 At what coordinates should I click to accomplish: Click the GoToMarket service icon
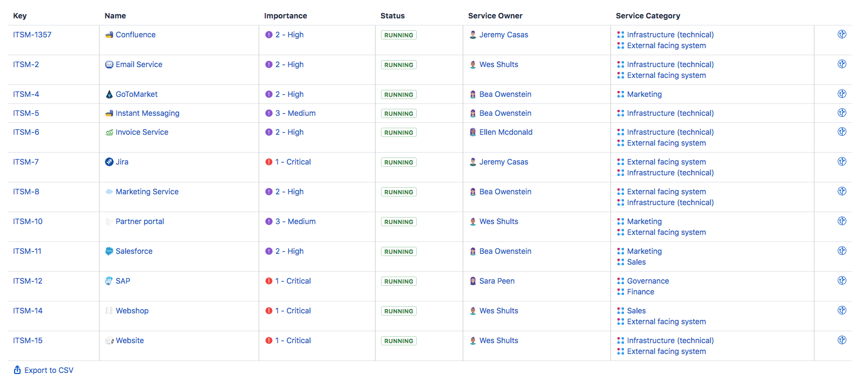(x=109, y=94)
